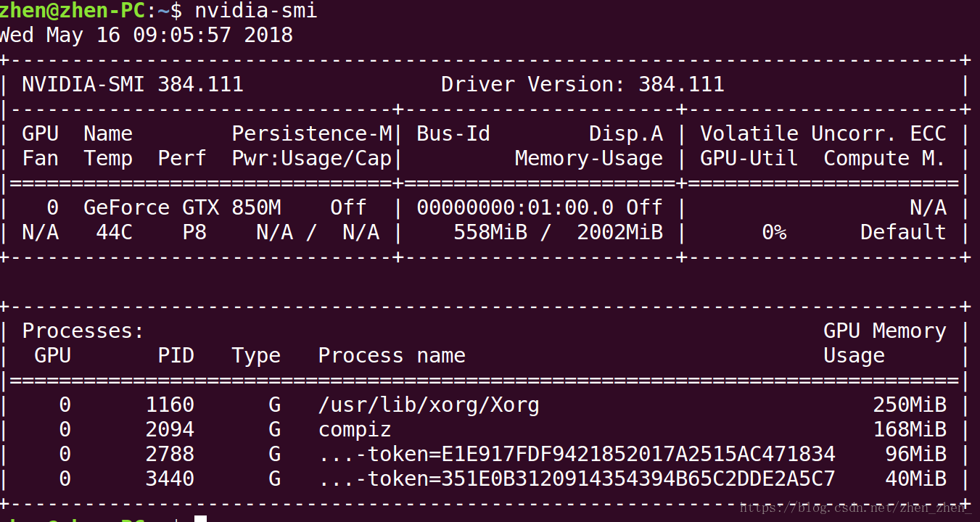Click the total memory value '2002MiB'
The width and height of the screenshot is (980, 522).
(620, 232)
